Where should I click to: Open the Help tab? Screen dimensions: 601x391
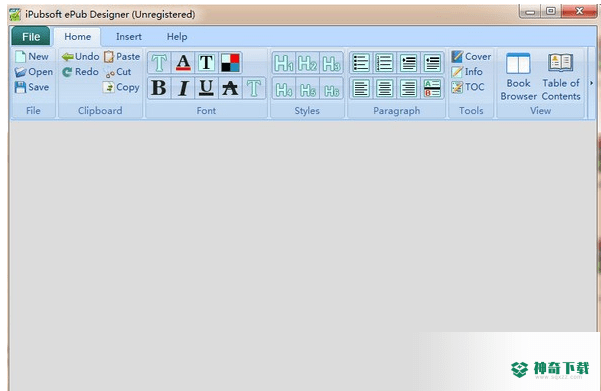coord(177,37)
